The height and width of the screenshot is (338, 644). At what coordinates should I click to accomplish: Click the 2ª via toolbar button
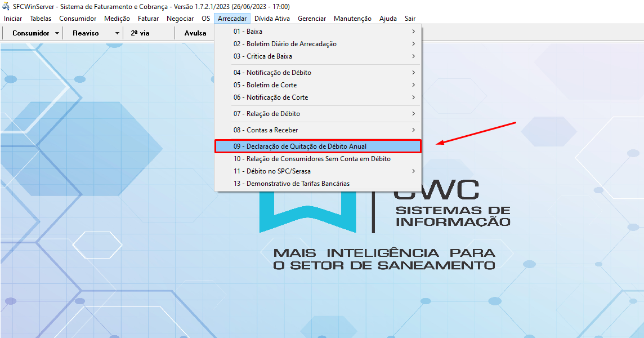tap(140, 33)
